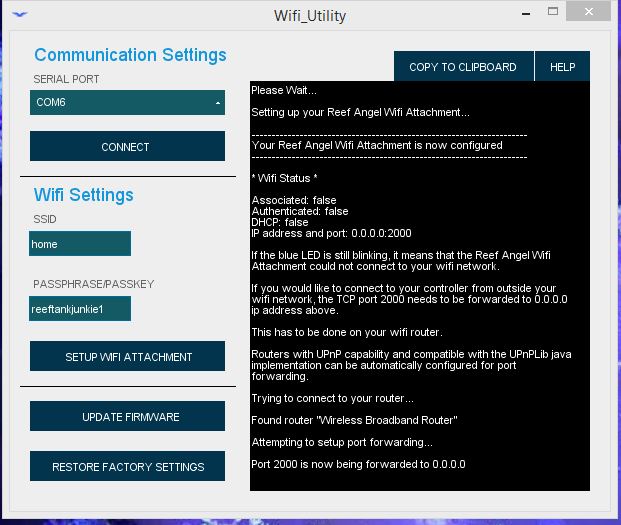The width and height of the screenshot is (621, 525).
Task: Click SETUP WIFI ATTACHMENT button
Action: 127,356
